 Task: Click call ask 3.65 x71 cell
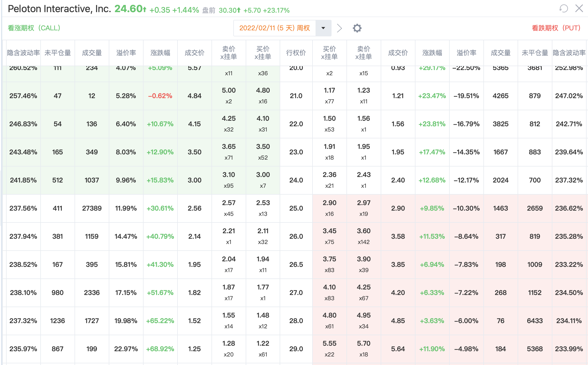coord(229,152)
